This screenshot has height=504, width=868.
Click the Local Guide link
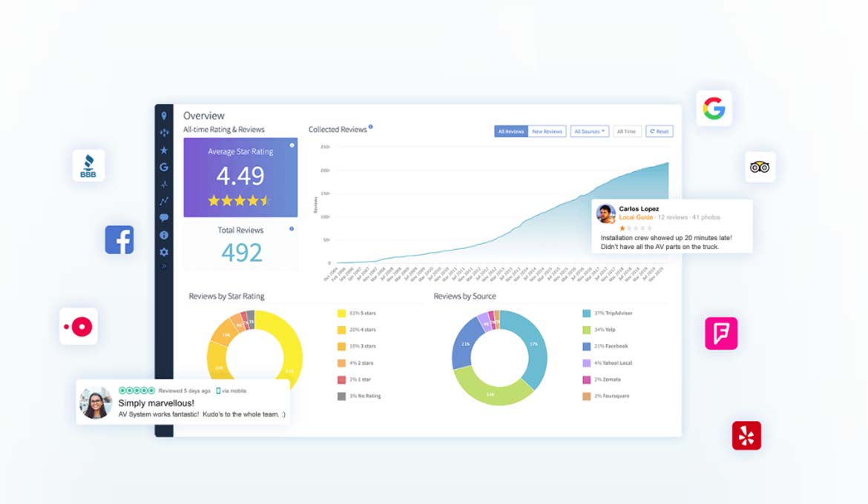636,217
